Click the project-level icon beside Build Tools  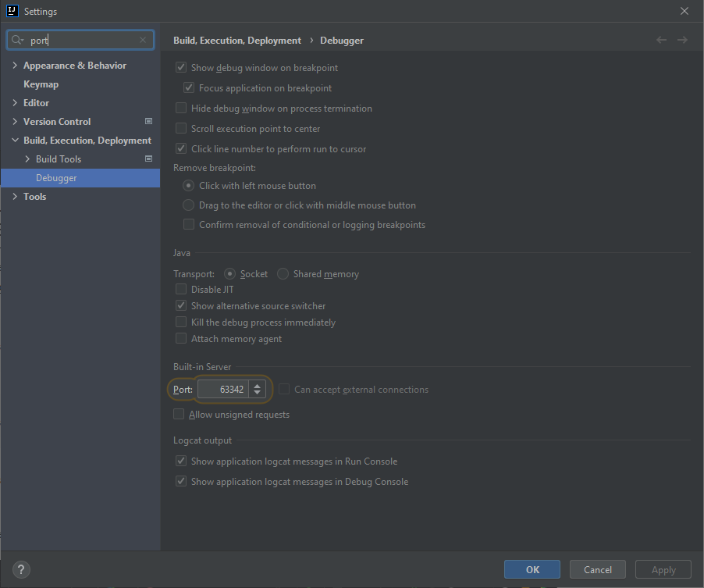click(x=148, y=159)
